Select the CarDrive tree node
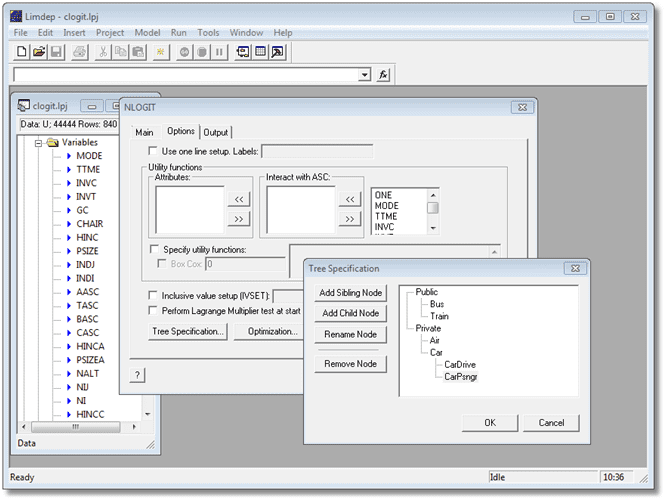This screenshot has height=501, width=666. click(x=460, y=365)
